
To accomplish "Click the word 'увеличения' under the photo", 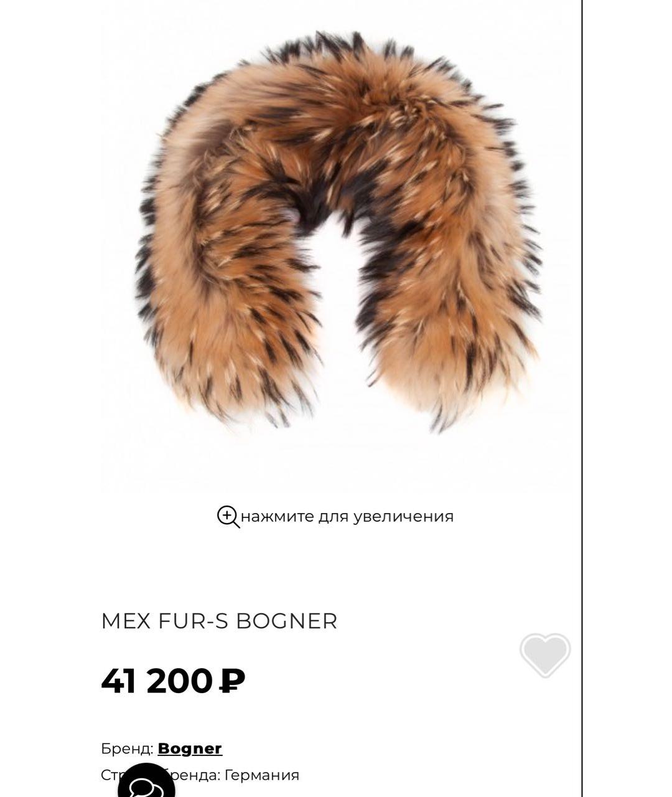I will pos(403,517).
